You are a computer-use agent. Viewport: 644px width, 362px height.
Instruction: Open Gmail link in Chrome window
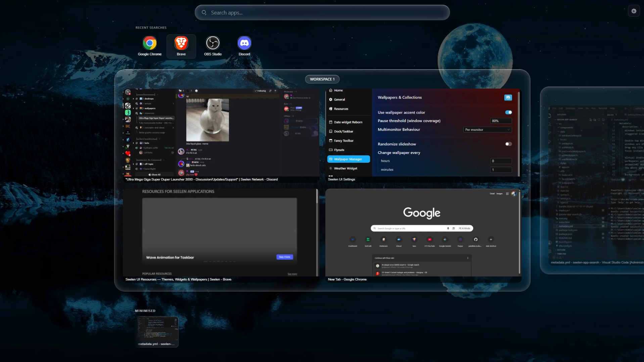tap(492, 194)
